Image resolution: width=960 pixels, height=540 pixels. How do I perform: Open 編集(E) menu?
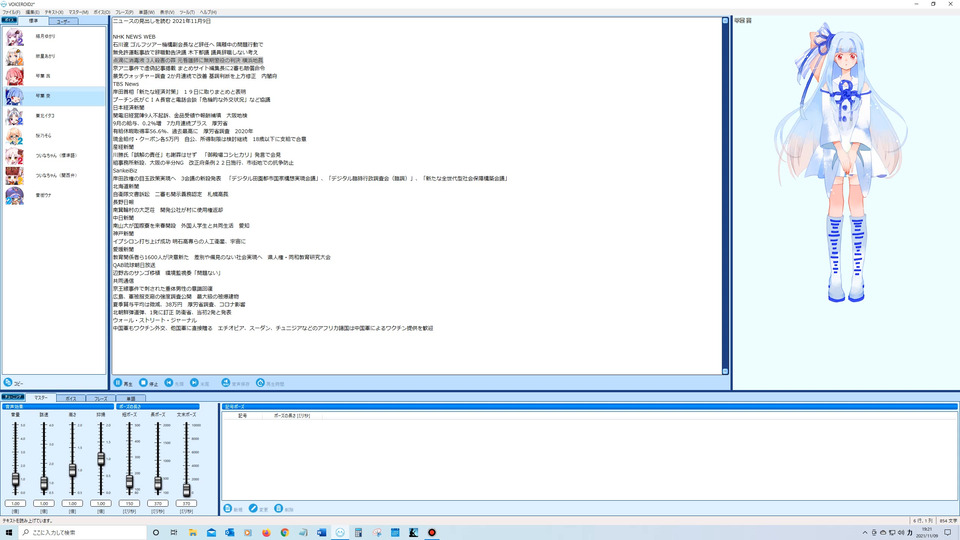click(32, 12)
